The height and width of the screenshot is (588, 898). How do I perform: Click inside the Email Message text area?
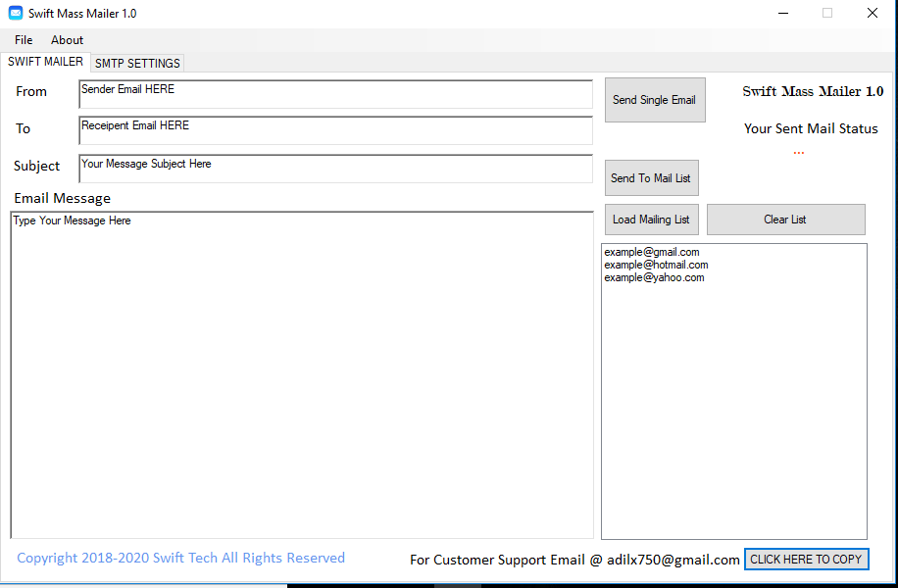point(302,375)
